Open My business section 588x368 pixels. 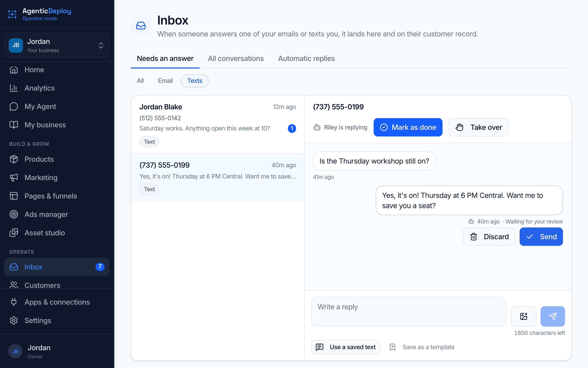[x=57, y=125]
